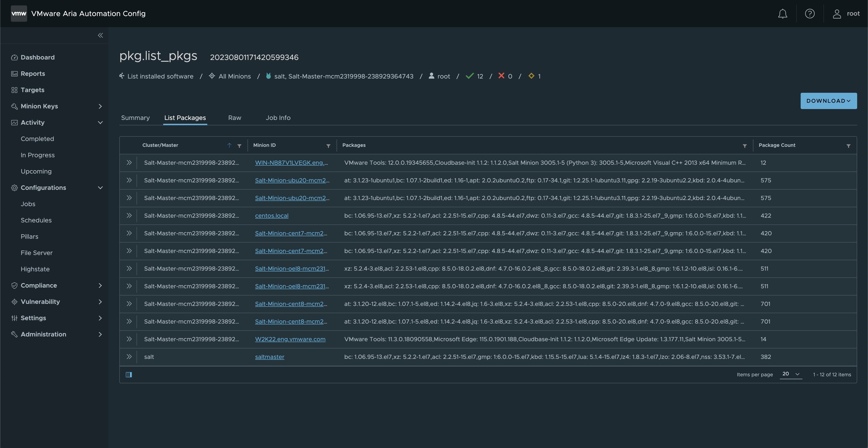Image resolution: width=868 pixels, height=448 pixels.
Task: Expand the Vulnerability section
Action: pos(100,302)
